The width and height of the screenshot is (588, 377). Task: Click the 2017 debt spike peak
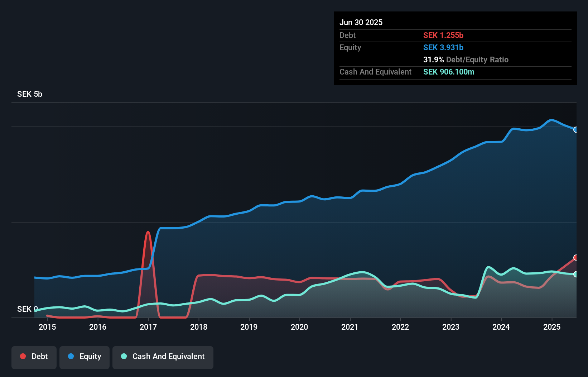(148, 232)
